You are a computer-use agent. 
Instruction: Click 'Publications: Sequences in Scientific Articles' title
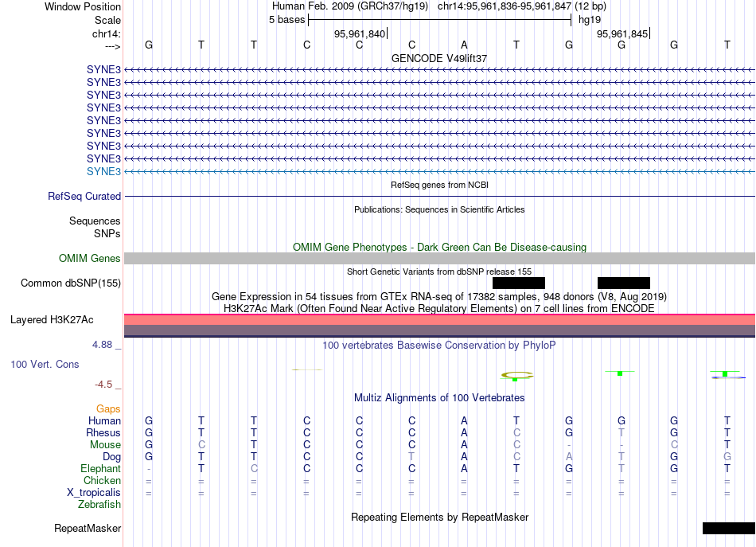439,209
